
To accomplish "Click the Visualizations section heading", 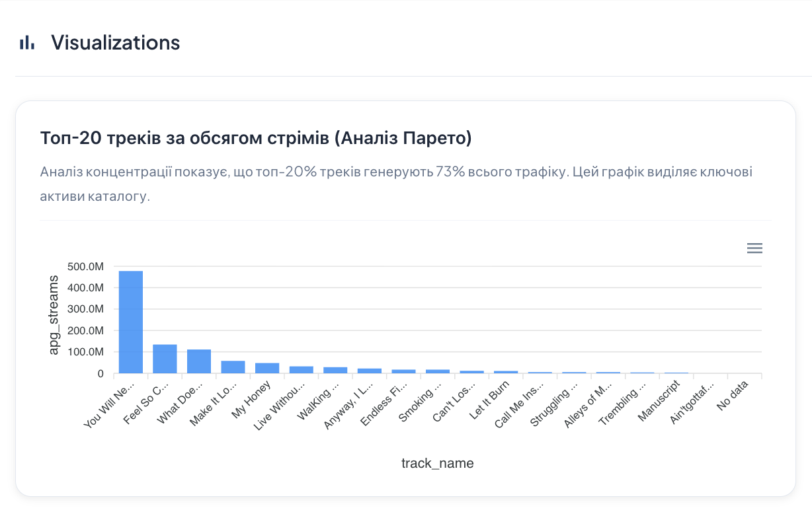I will [116, 43].
